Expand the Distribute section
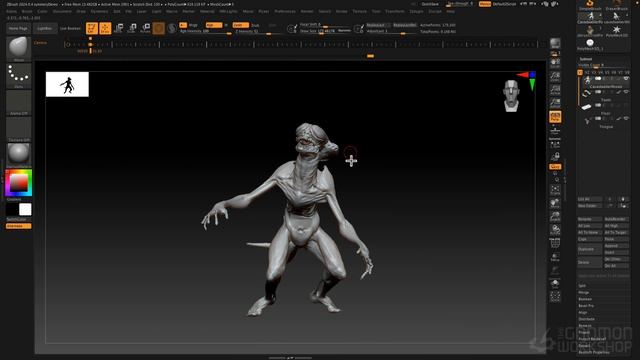Image resolution: width=640 pixels, height=360 pixels. (587, 319)
